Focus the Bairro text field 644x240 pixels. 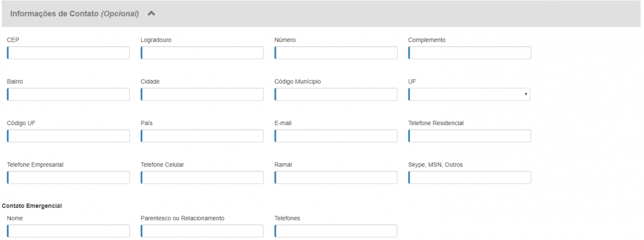[68, 94]
